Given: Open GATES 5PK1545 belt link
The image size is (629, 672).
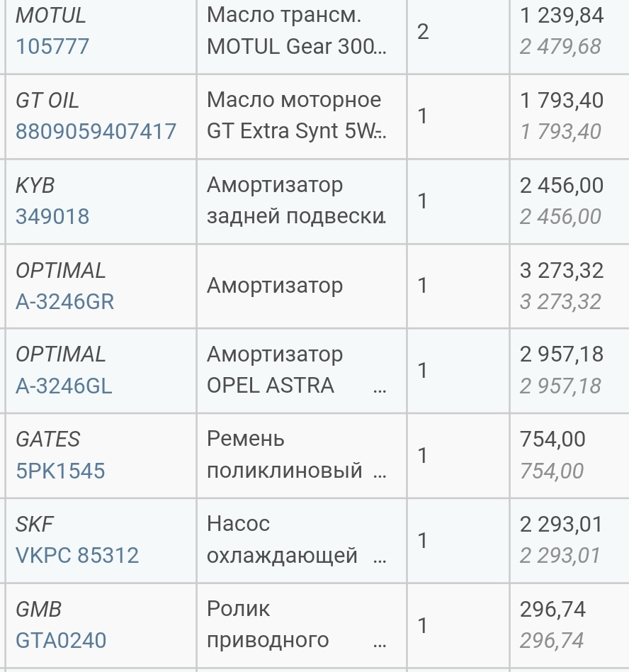Looking at the screenshot, I should [60, 471].
